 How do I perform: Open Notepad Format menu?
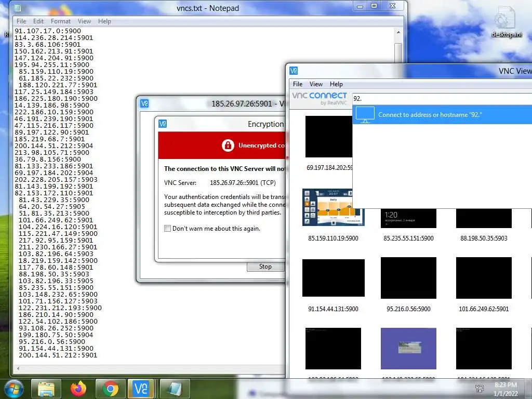(x=61, y=21)
